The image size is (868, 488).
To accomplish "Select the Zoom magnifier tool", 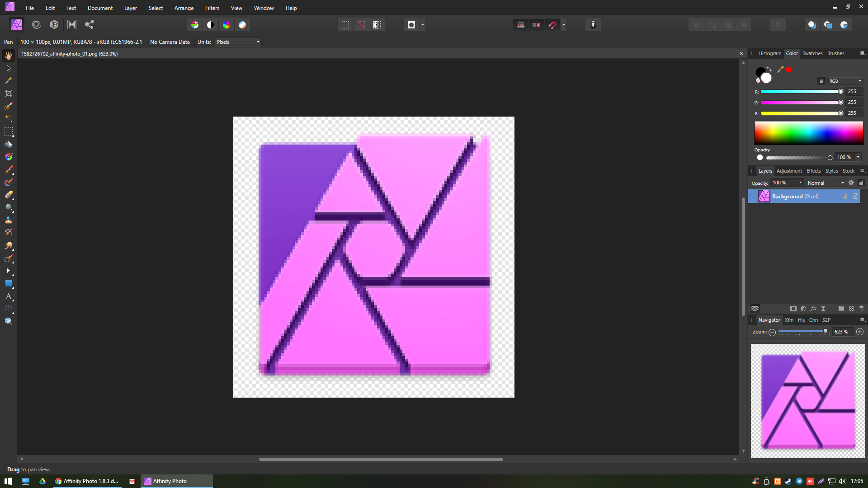I will pos(9,321).
